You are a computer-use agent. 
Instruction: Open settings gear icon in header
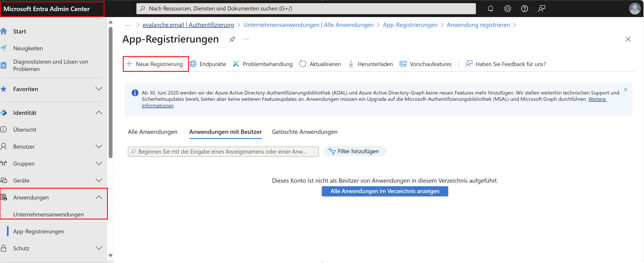coord(507,9)
